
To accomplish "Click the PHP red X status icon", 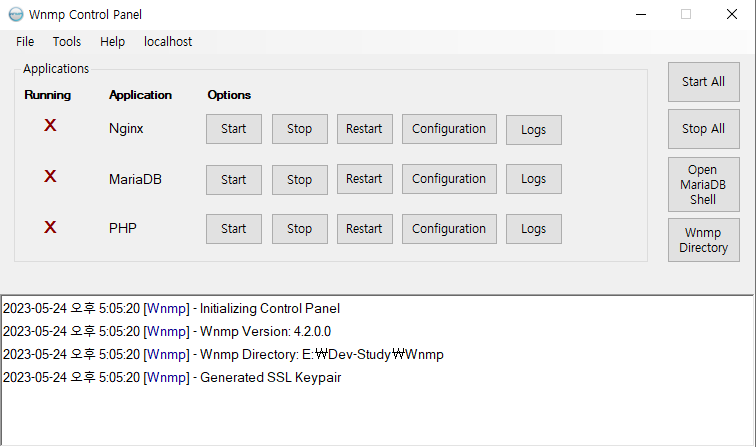I will click(50, 227).
